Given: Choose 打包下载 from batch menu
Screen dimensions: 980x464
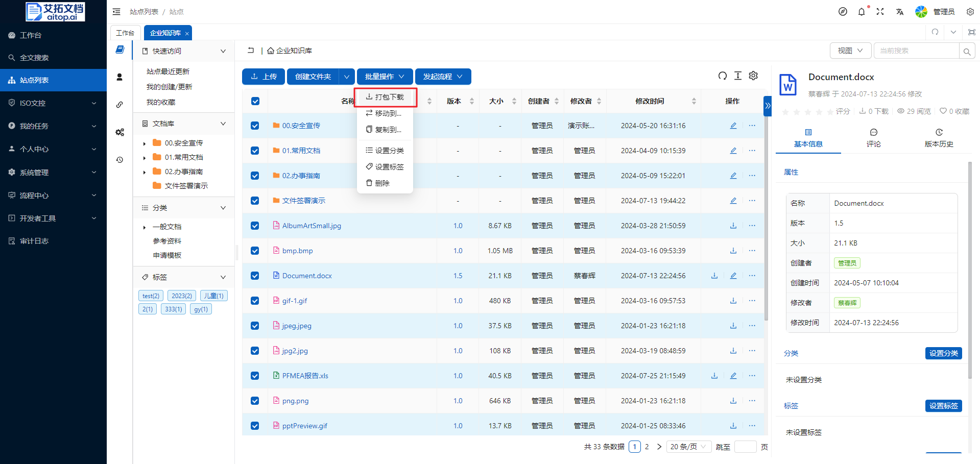Looking at the screenshot, I should point(386,97).
